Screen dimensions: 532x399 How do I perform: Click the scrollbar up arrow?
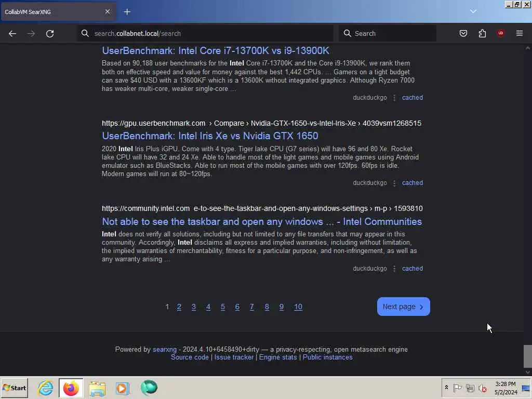click(528, 48)
